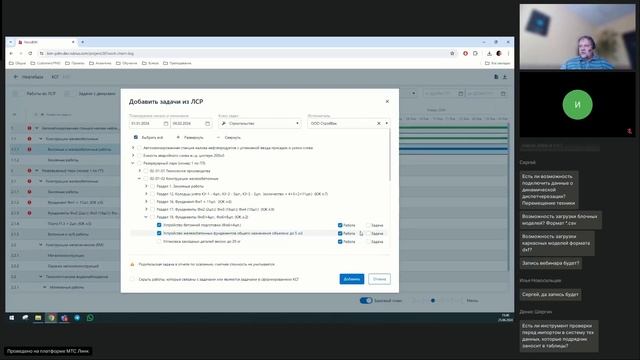Clear the ООО СтройВек performer selection
This screenshot has height=360, width=640.
(378, 123)
